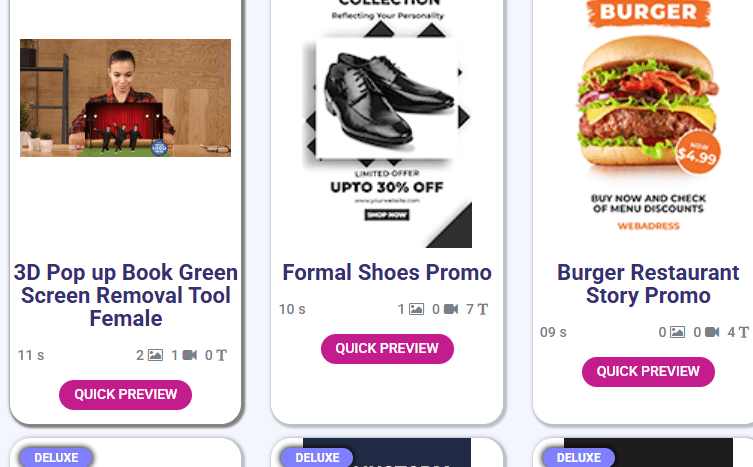Open the Formal Shoes Promo title link

point(387,272)
